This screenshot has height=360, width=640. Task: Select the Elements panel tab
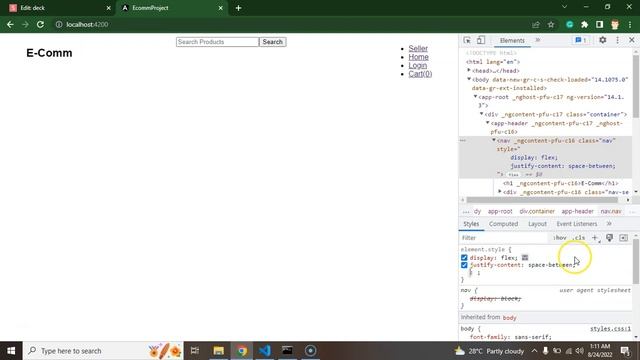pos(512,40)
